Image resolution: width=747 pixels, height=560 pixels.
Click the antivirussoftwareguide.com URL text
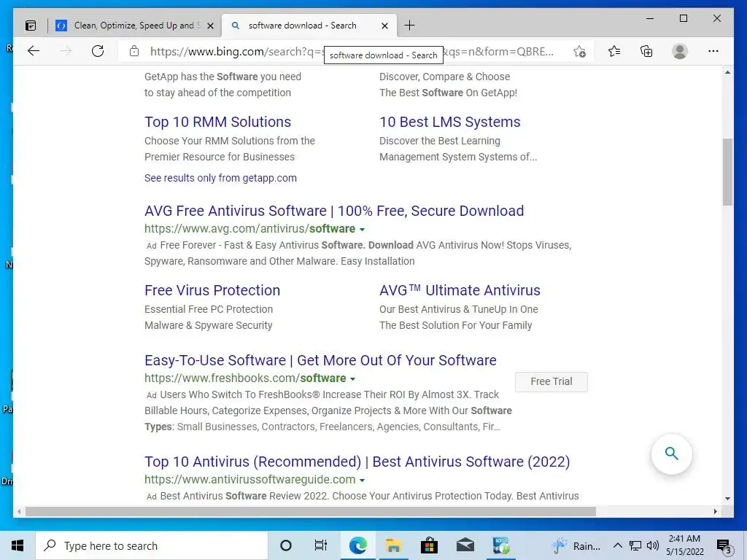(x=249, y=480)
